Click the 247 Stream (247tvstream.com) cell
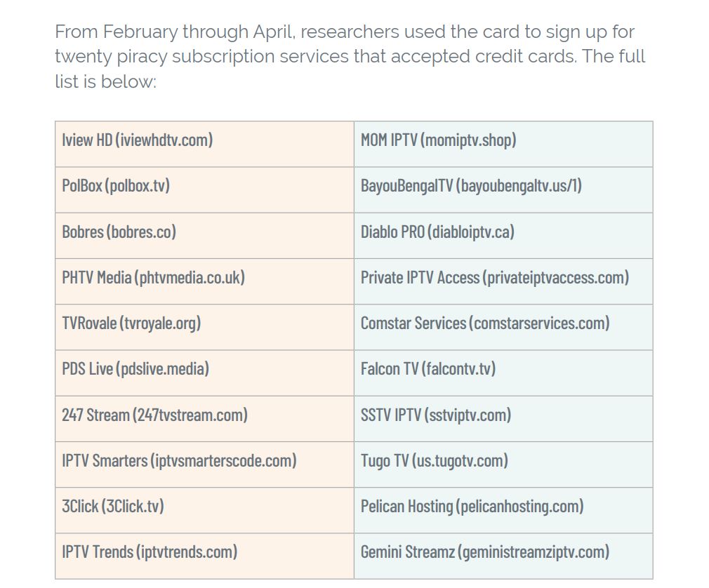Viewport: 709px width, 588px height. point(204,418)
